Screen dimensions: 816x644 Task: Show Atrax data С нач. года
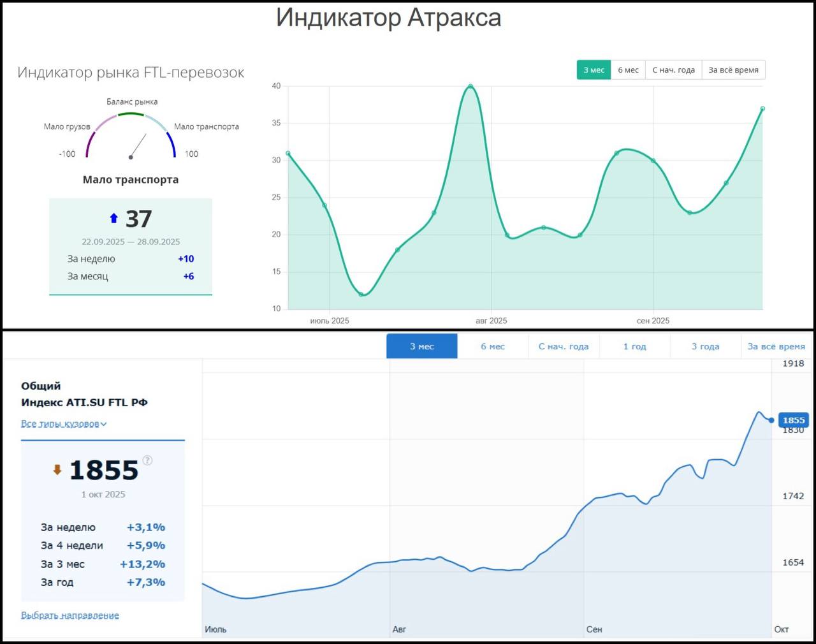point(673,70)
